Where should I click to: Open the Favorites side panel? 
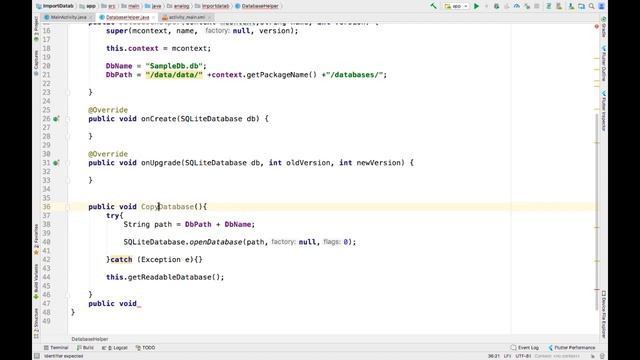(36, 239)
